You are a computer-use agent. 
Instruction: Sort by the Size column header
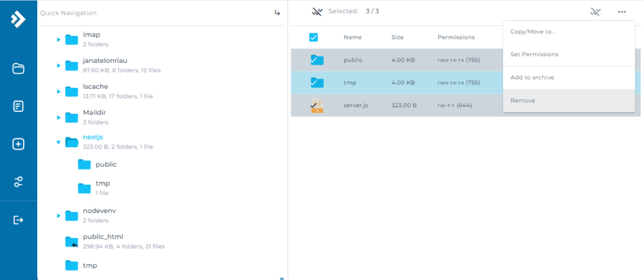coord(397,37)
